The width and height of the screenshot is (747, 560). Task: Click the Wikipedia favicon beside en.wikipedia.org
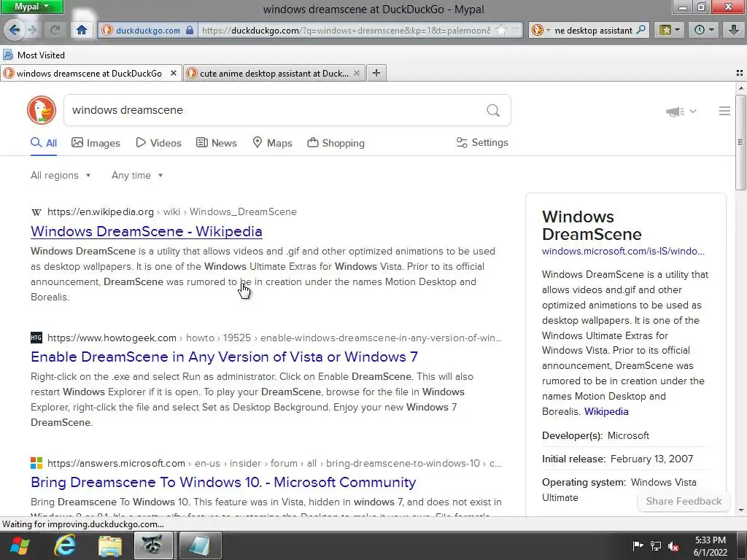36,212
